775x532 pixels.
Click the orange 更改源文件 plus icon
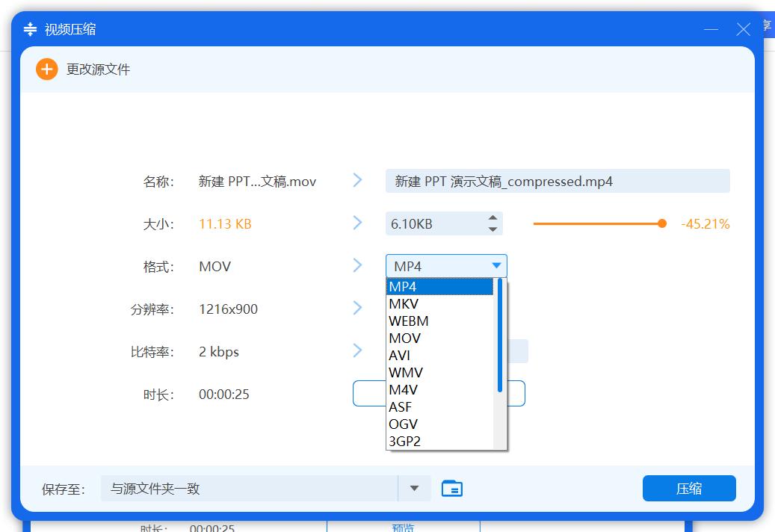point(46,69)
